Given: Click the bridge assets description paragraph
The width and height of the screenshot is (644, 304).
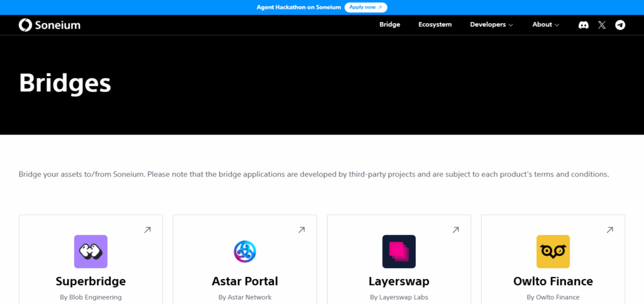Looking at the screenshot, I should [x=314, y=175].
